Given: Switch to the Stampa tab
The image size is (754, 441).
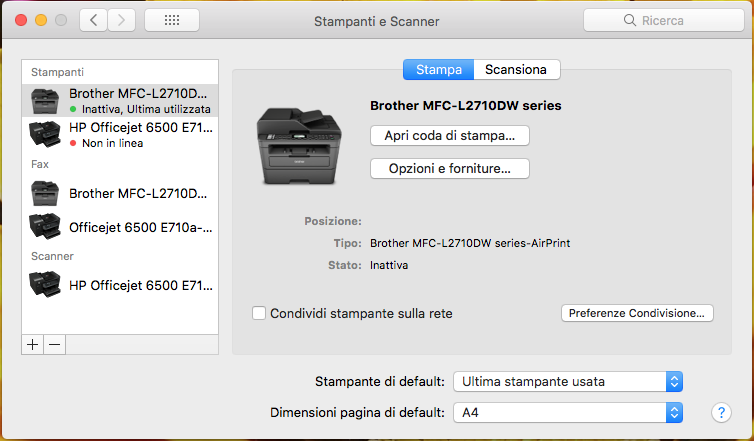Looking at the screenshot, I should pos(439,70).
